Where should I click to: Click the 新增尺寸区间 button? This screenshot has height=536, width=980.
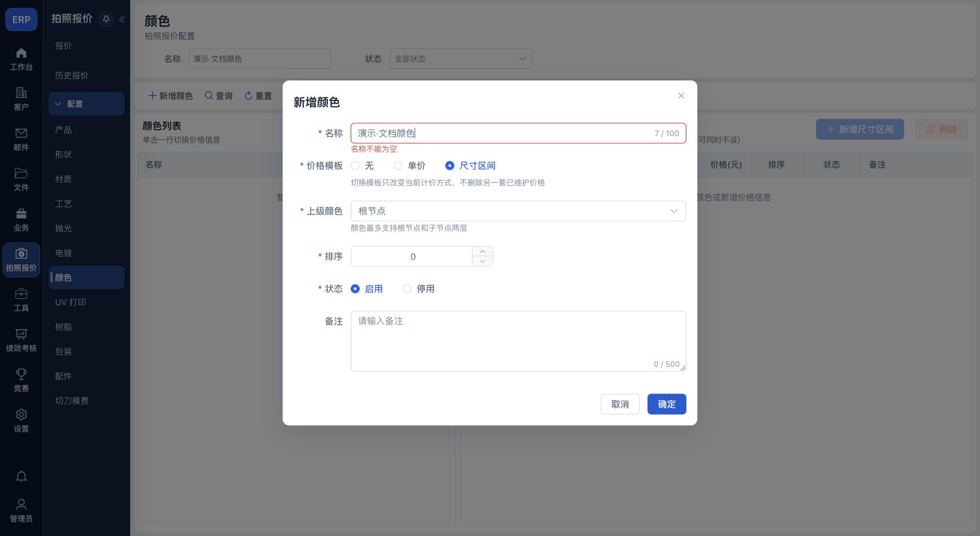[x=859, y=130]
